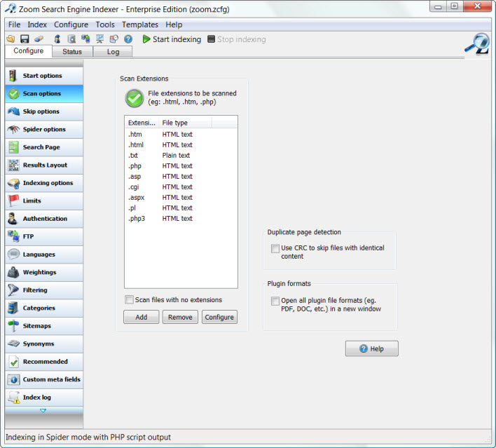Screen dimensions: 496x448
Task: Switch to the Status tab
Action: [72, 52]
